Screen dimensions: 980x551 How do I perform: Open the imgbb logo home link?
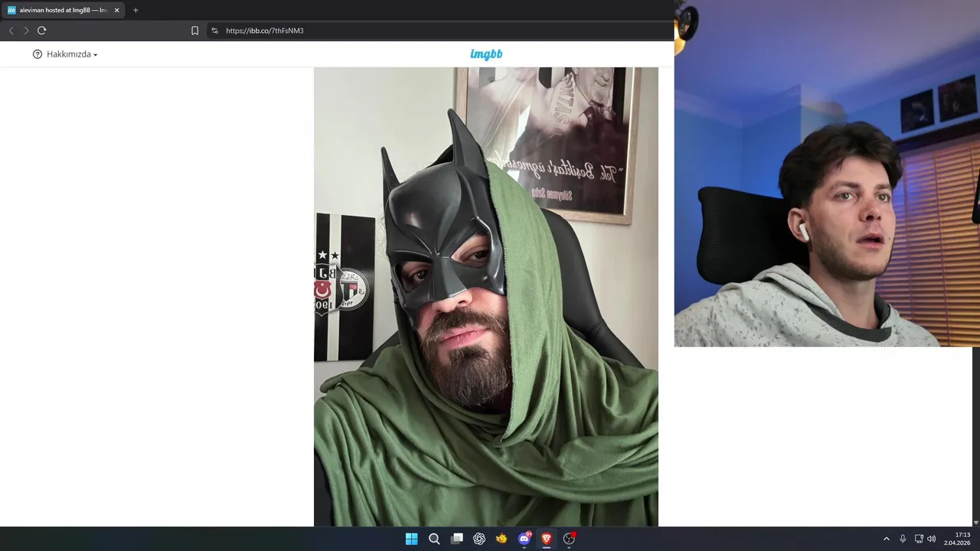[x=486, y=54]
